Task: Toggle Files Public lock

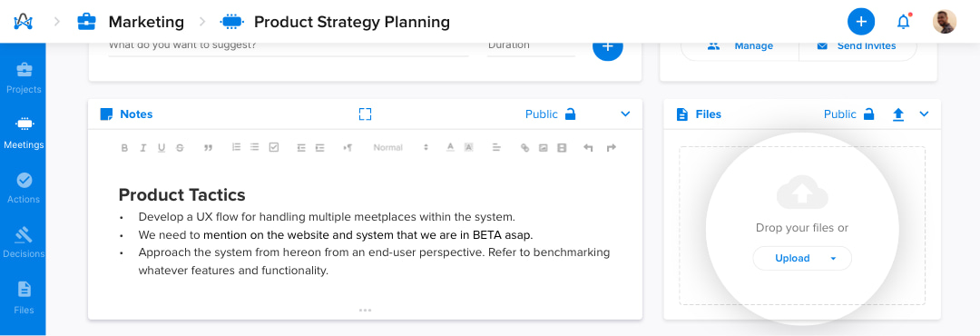Action: point(868,114)
